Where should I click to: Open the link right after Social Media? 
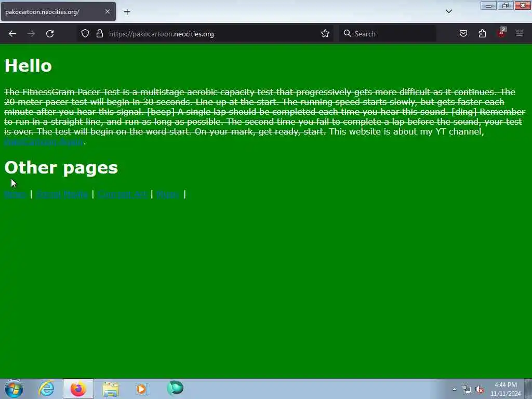[122, 194]
